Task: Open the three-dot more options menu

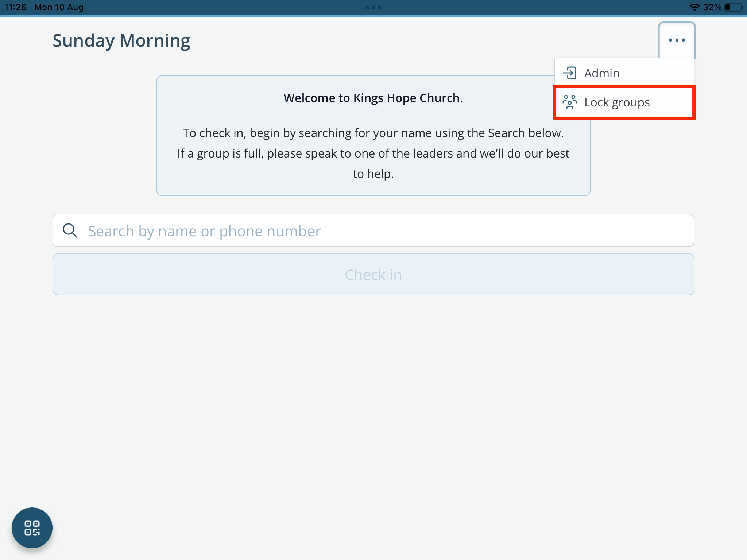Action: click(677, 40)
